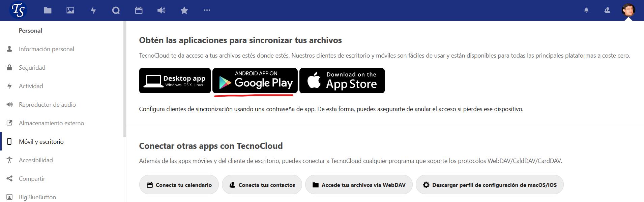This screenshot has width=644, height=202.
Task: Expand the more apps three-dots menu
Action: (x=207, y=10)
